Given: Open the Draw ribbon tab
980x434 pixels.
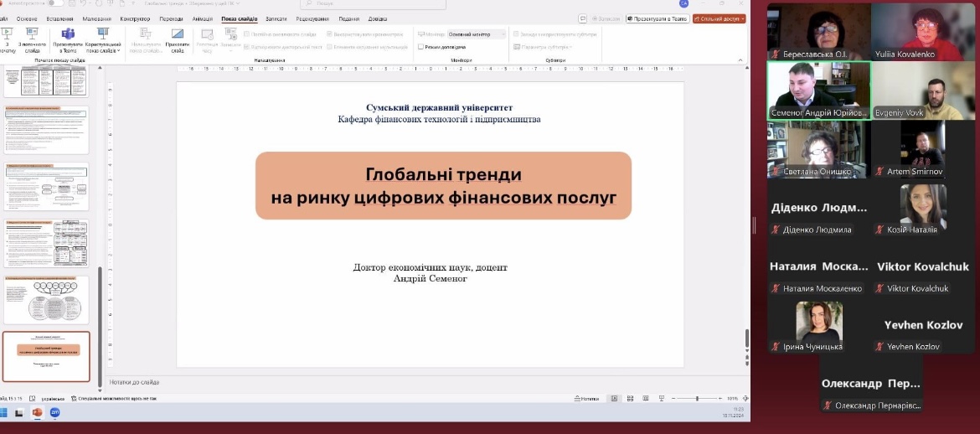Looking at the screenshot, I should pyautogui.click(x=96, y=18).
